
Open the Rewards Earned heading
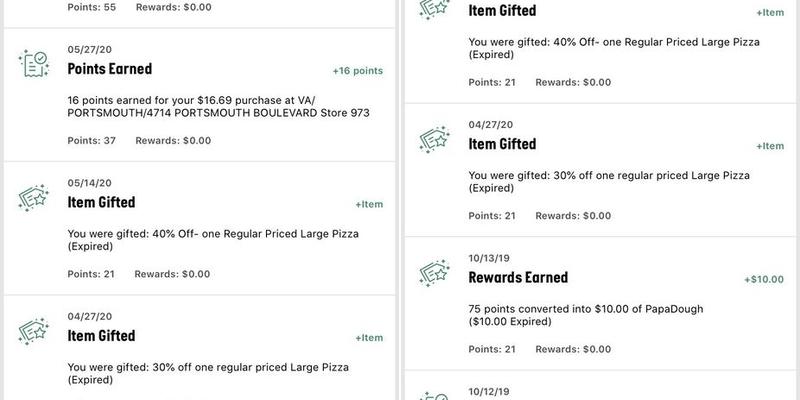point(518,277)
